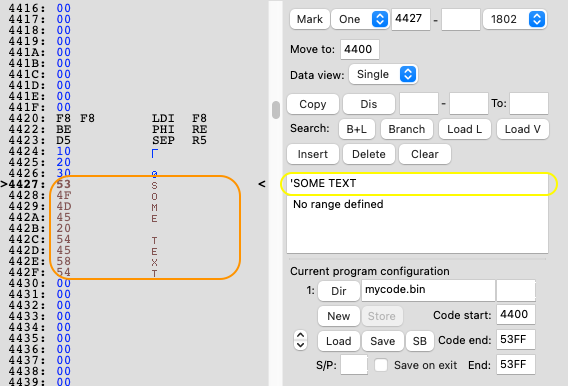Toggle the Save on exit checkbox
568x386 pixels.
click(381, 365)
